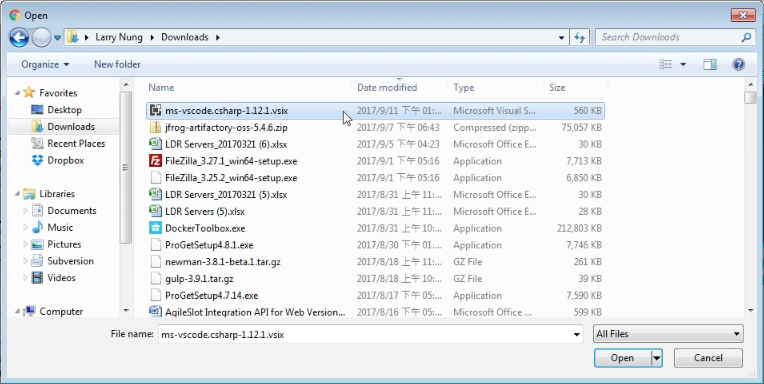The image size is (764, 384).
Task: Click the Videos library icon
Action: click(38, 278)
